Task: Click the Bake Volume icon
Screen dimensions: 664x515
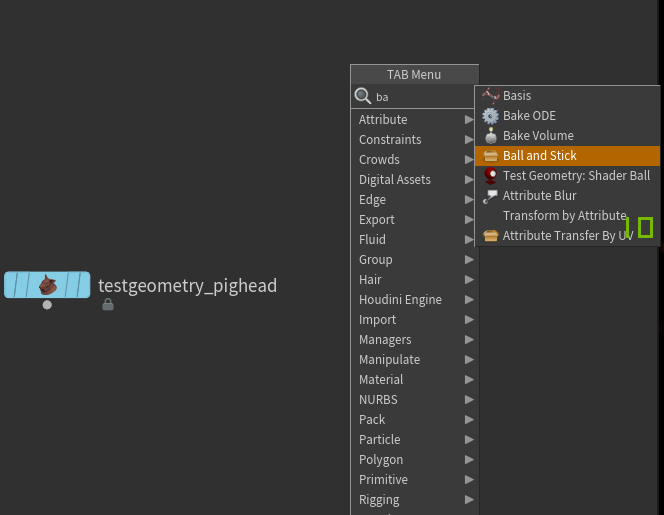Action: point(490,136)
